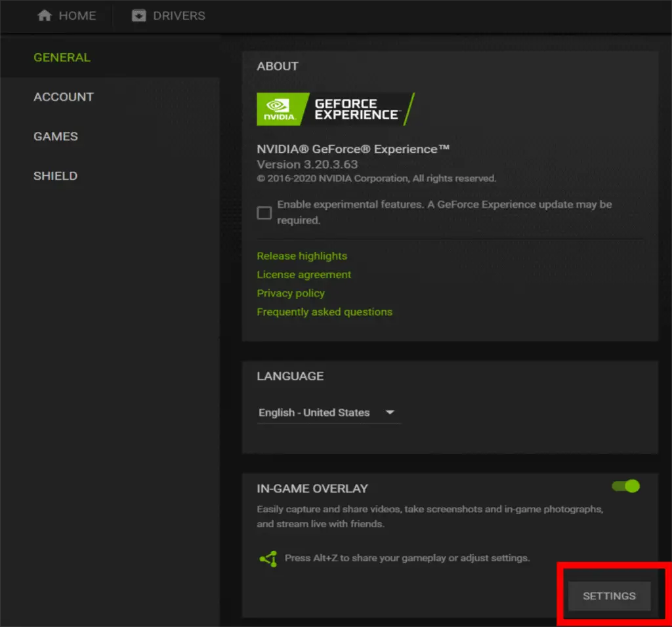The image size is (672, 627).
Task: Click the ABOUT section heading
Action: (x=278, y=66)
